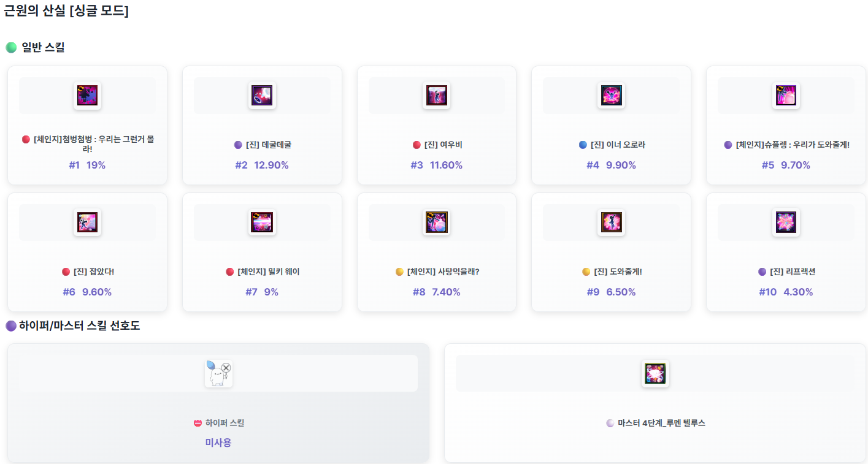Click the 하이퍼/마스터 스킬 선호도 heading

[79, 325]
